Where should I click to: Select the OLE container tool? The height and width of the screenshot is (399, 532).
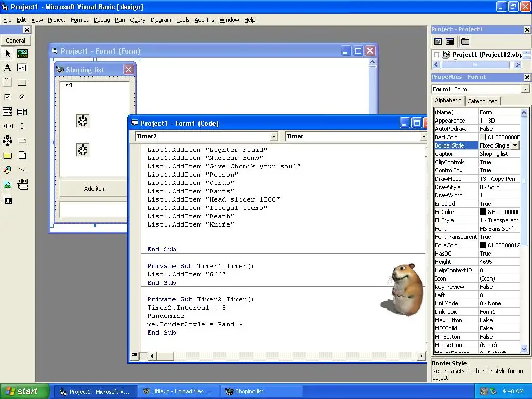click(x=7, y=199)
